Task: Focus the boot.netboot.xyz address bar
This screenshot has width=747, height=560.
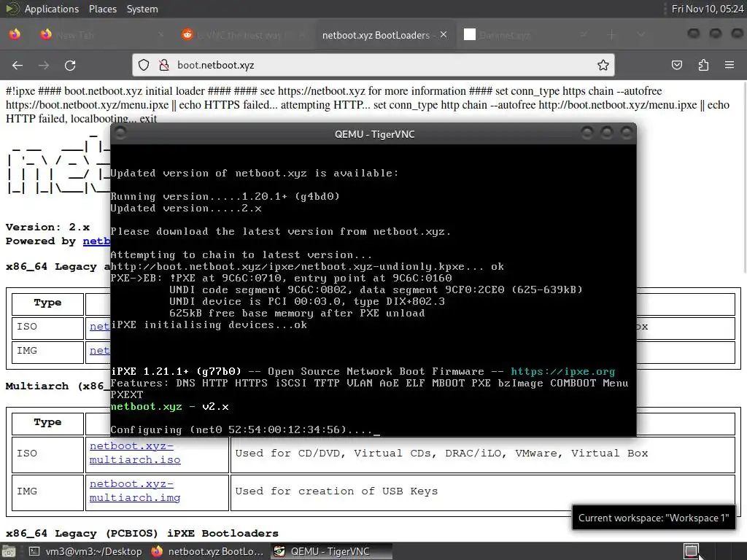Action: pos(373,65)
